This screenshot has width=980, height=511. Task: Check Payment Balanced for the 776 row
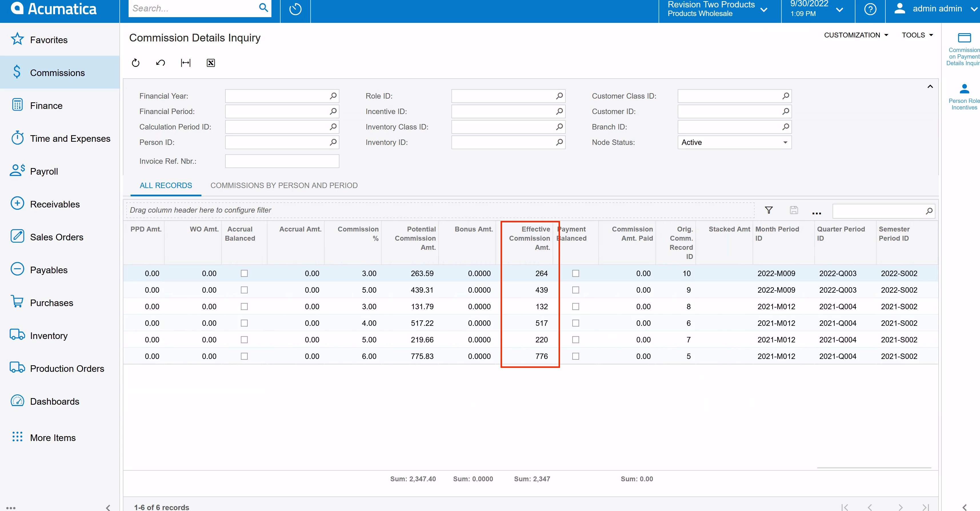tap(576, 356)
